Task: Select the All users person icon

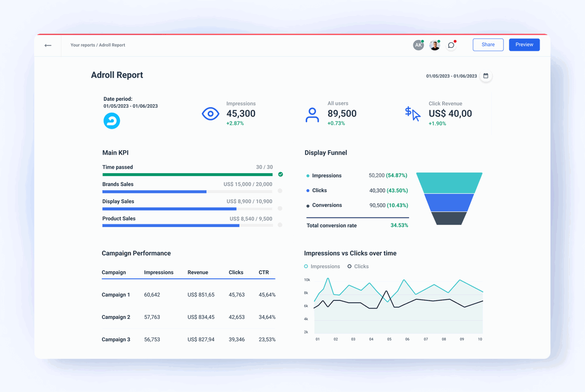Action: point(312,114)
